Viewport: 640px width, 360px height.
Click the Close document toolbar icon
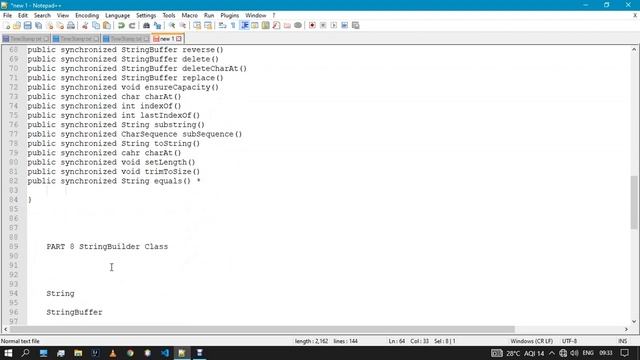pos(49,25)
